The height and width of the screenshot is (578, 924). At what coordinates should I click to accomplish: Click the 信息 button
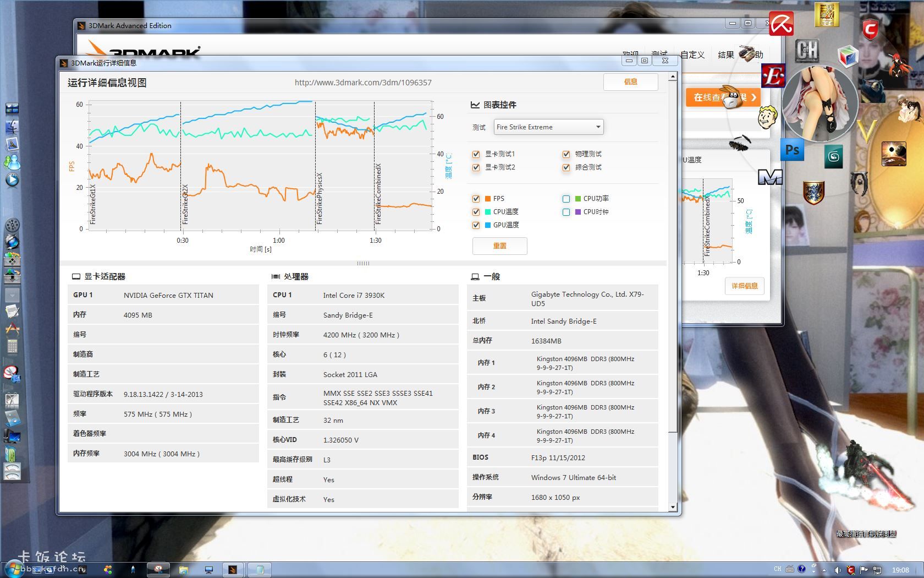pos(630,82)
